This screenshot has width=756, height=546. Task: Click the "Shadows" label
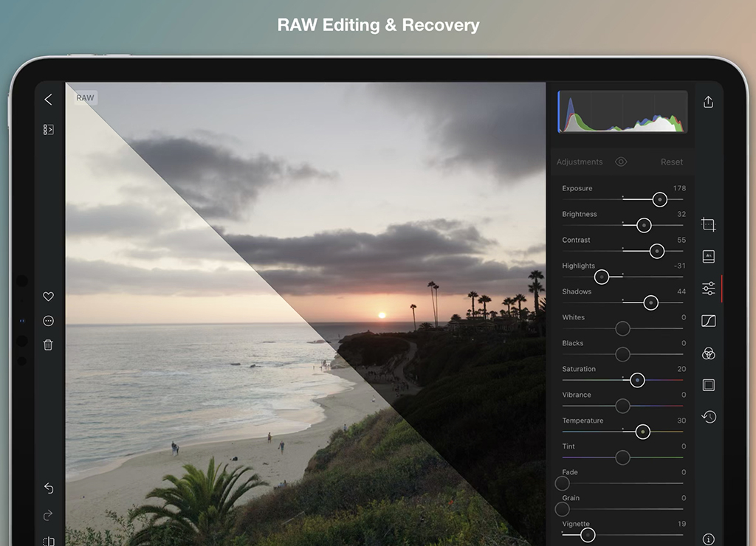point(577,291)
